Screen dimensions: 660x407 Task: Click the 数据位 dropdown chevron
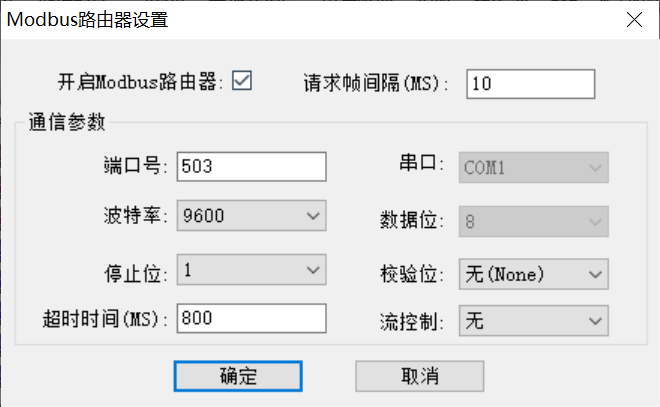595,222
